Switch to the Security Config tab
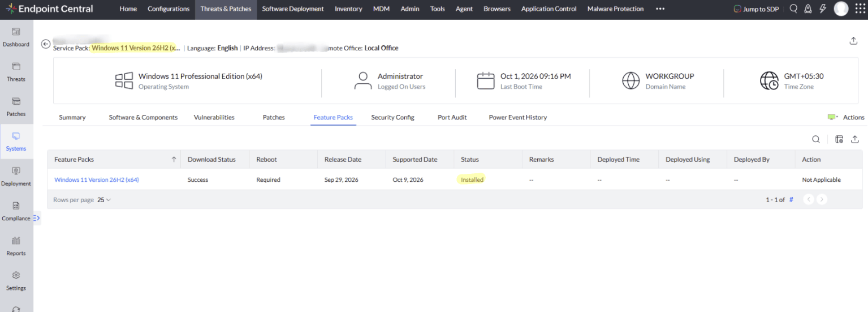Viewport: 868px width, 312px height. (392, 117)
